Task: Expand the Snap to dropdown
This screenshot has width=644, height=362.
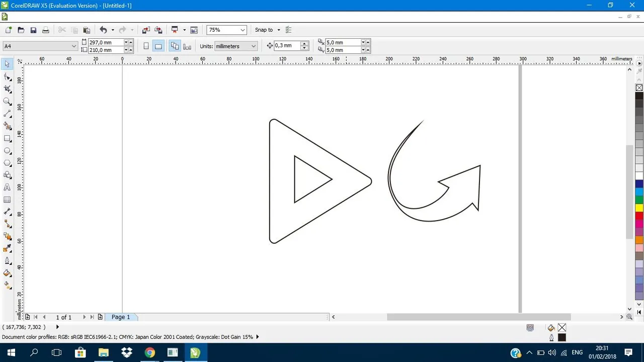Action: 279,30
